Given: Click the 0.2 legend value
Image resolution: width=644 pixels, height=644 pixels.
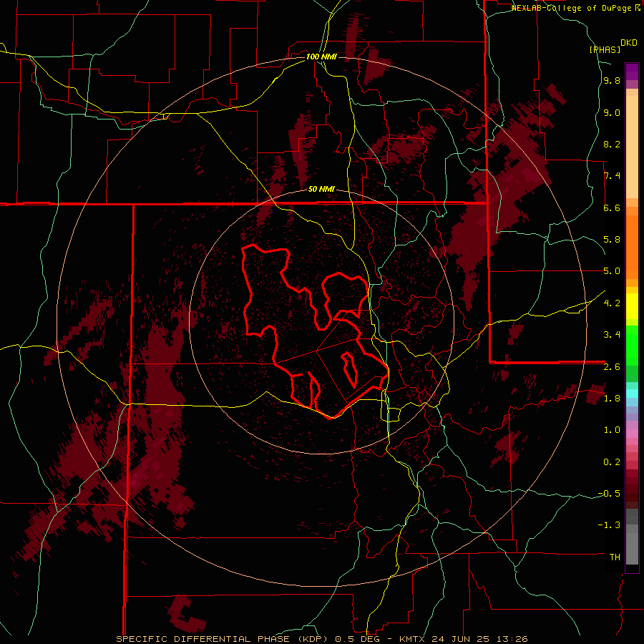Looking at the screenshot, I should click(x=612, y=462).
